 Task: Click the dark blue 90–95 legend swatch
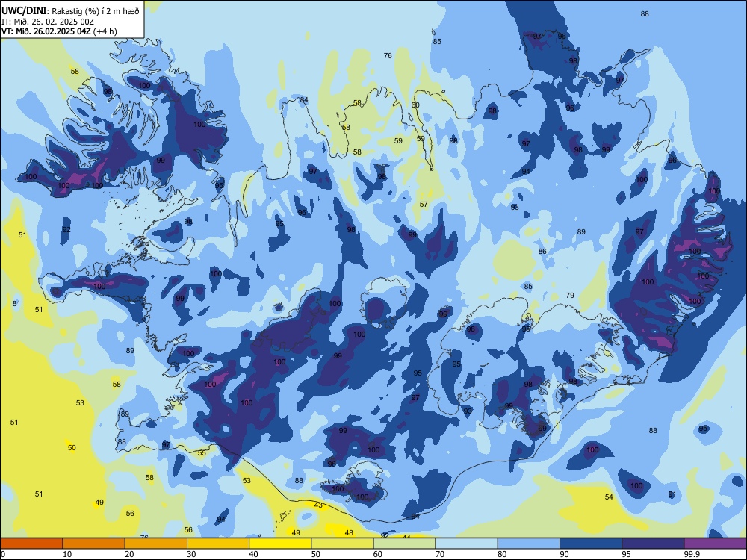point(591,544)
